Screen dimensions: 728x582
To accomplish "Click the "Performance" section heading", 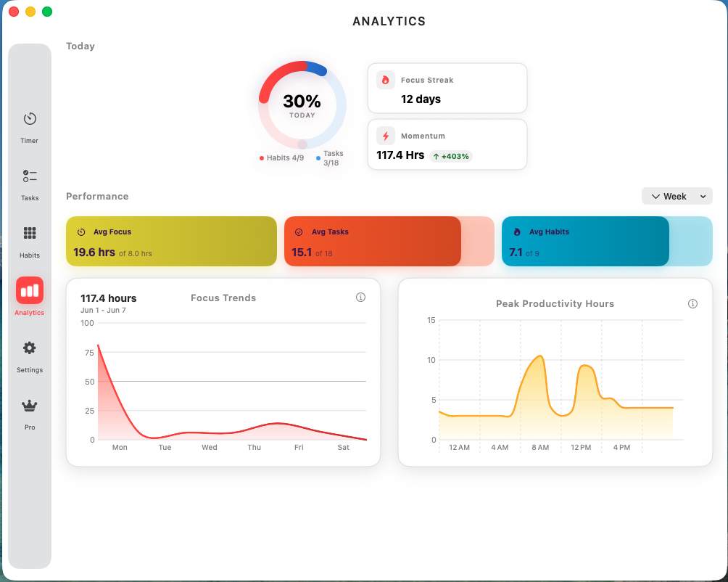I will click(x=97, y=197).
